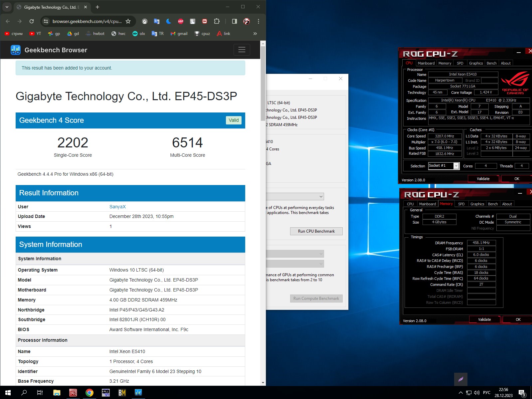Click OK in the top CPU-Z window
This screenshot has width=532, height=399.
pyautogui.click(x=517, y=179)
